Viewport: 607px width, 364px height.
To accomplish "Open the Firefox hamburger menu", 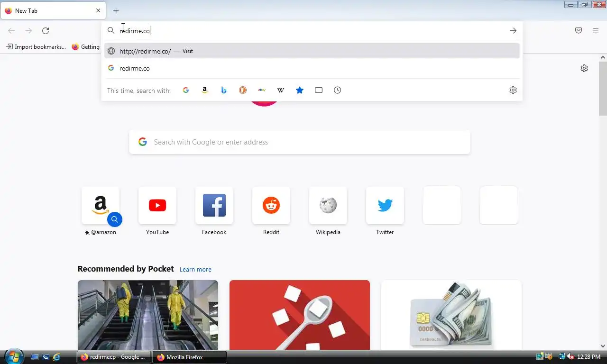I will pyautogui.click(x=596, y=31).
